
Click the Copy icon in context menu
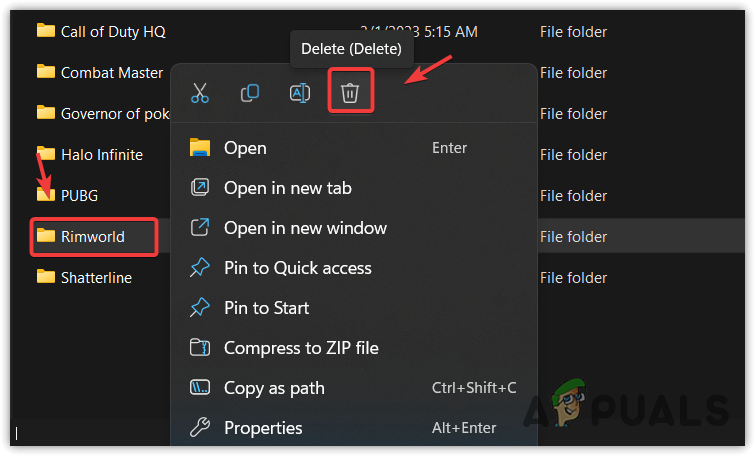coord(250,93)
